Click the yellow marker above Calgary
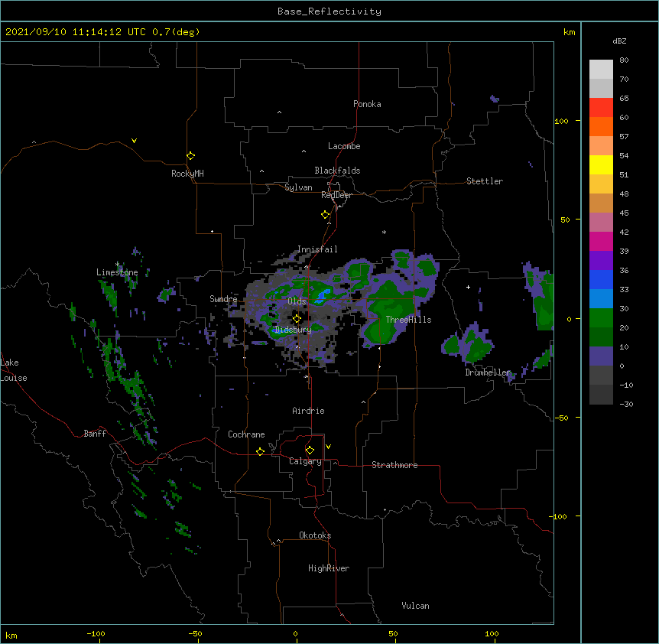Screen dimensions: 659x644 310,450
